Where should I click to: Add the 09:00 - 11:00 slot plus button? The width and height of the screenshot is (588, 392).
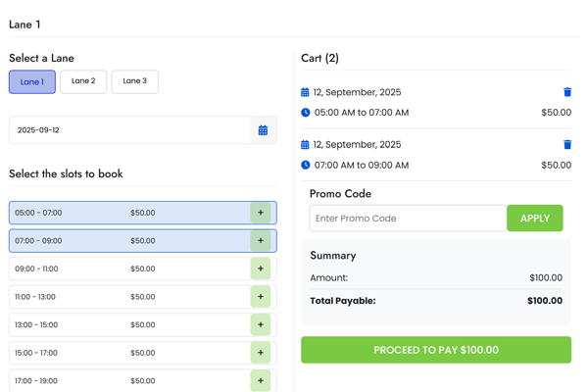click(x=261, y=269)
